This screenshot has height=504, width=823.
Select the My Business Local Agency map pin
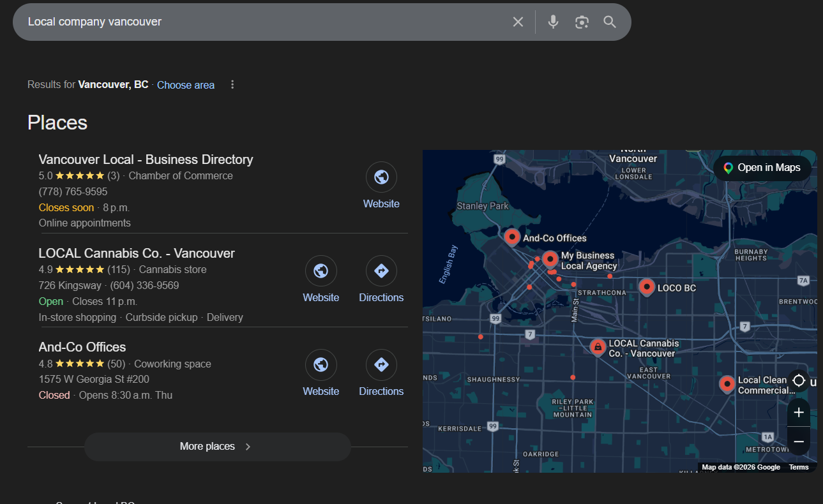(550, 260)
